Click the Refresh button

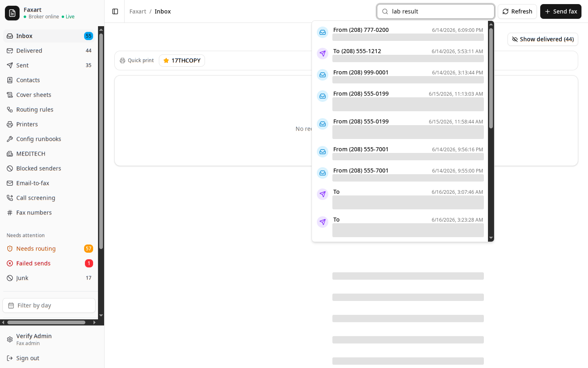tap(517, 11)
